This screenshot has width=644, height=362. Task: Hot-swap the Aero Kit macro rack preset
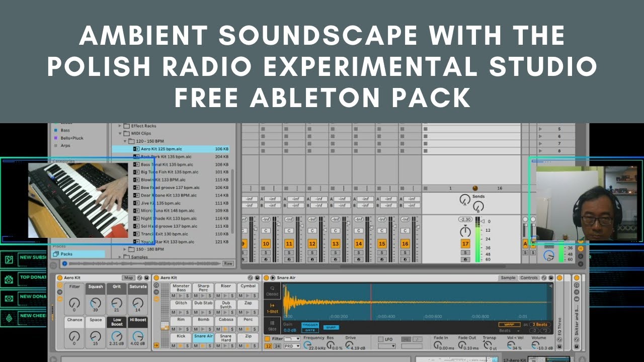139,278
